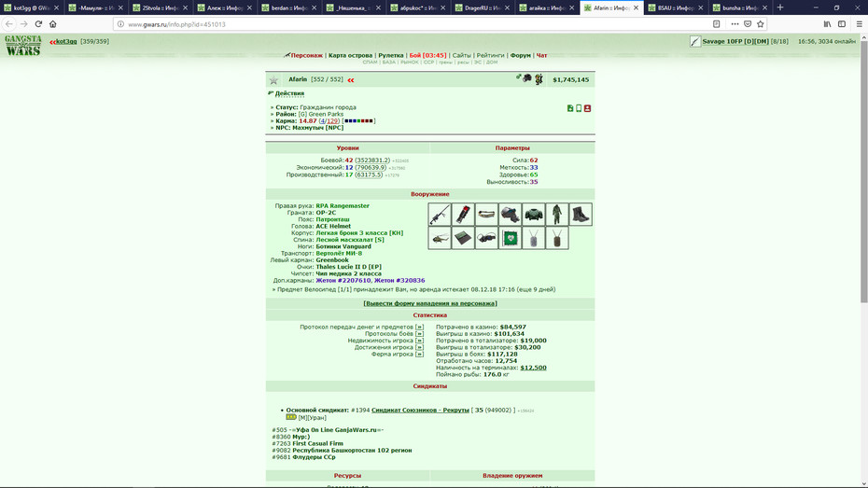Click the attack form link on character
Screen dimensions: 868x488
point(430,303)
